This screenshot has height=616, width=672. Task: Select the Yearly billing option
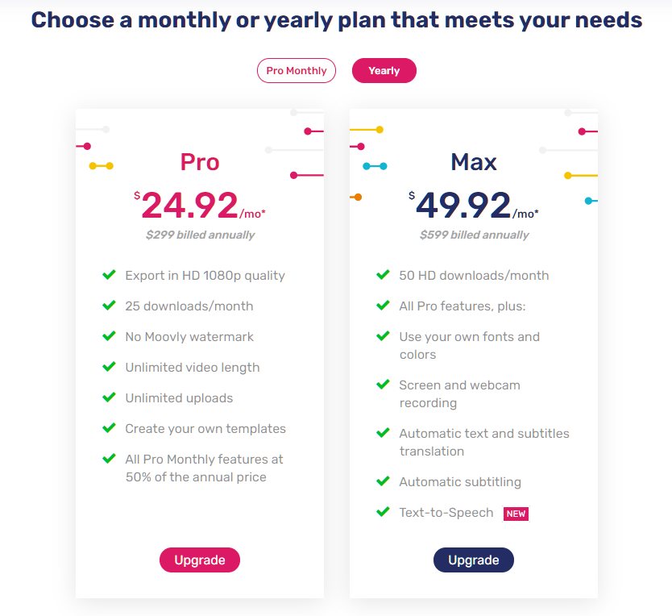pos(384,70)
